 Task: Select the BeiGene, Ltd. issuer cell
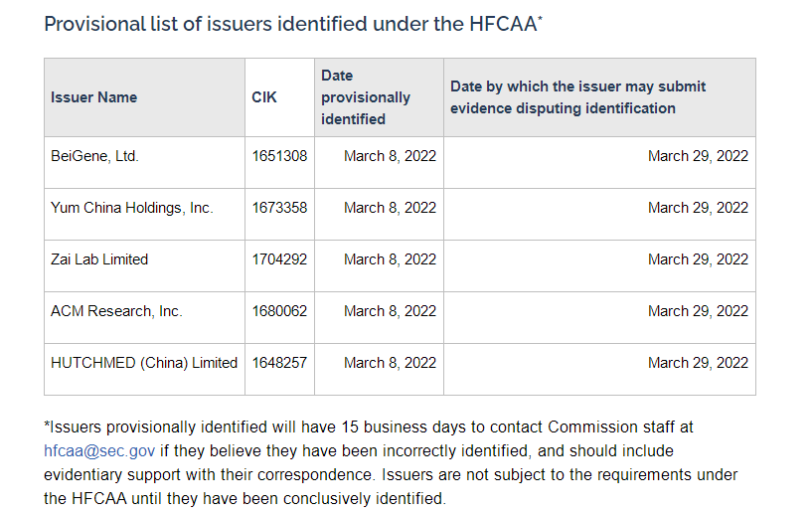(94, 156)
